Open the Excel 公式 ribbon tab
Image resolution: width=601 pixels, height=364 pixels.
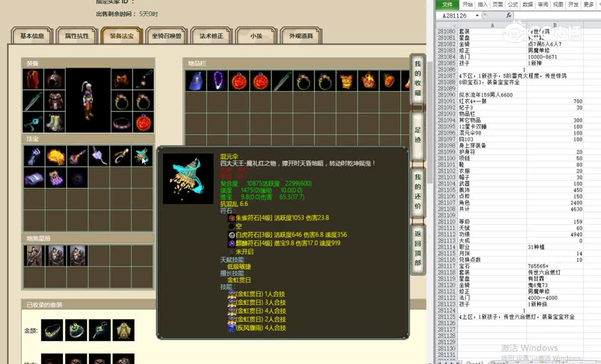pos(513,5)
